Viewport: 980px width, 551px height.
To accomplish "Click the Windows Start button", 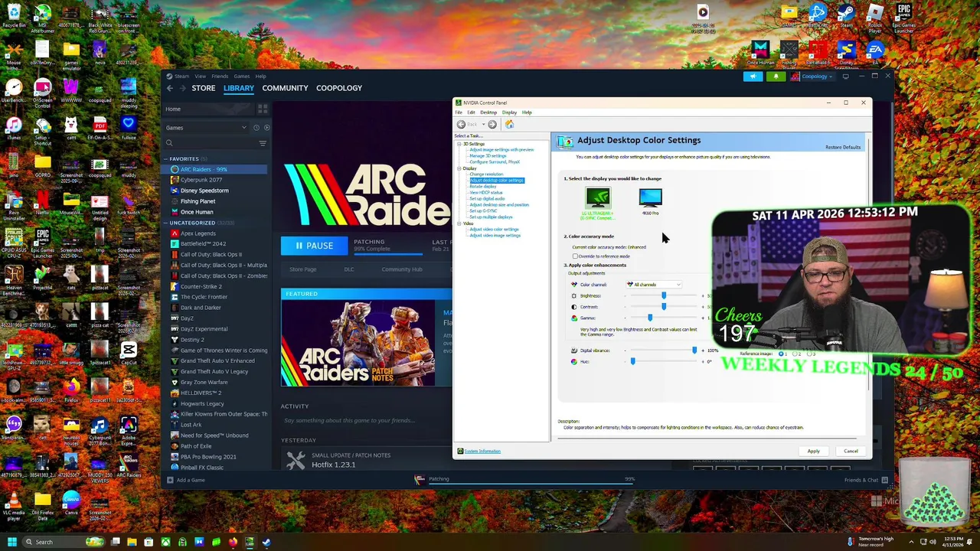I will point(11,542).
